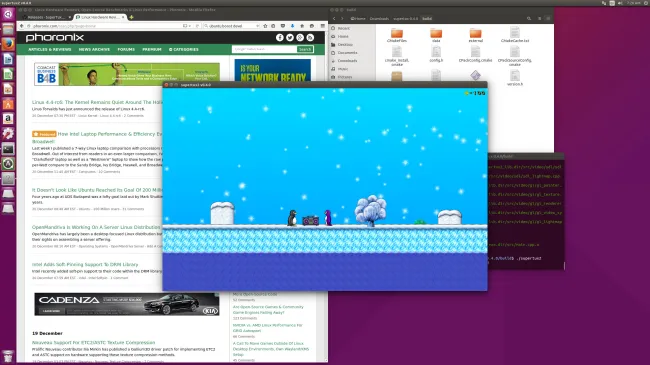Image resolution: width=650 pixels, height=365 pixels.
Task: Bookmark this page with star icon
Action: (x=265, y=26)
